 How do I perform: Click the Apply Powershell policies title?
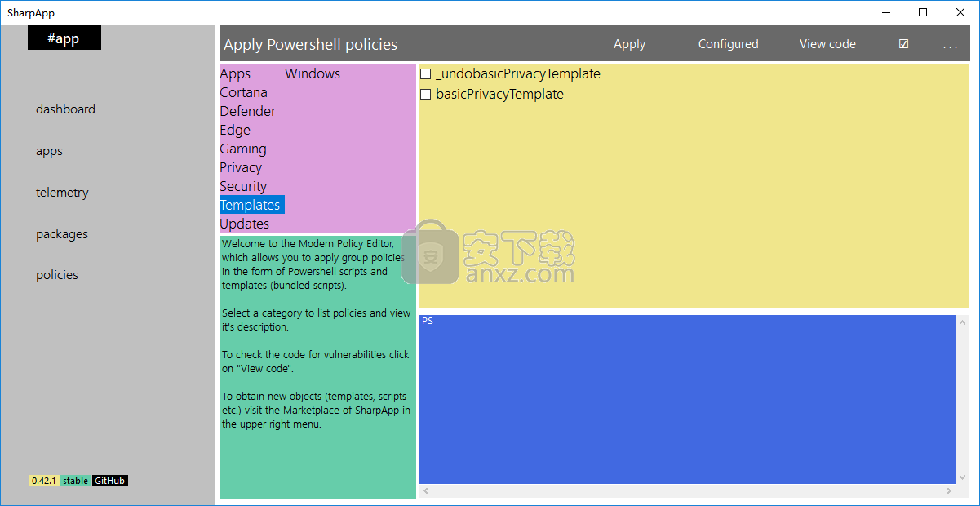click(x=311, y=45)
